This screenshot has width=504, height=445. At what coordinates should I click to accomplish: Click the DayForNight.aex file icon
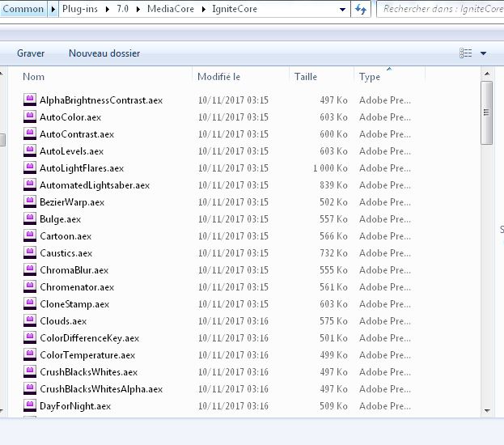coord(30,406)
